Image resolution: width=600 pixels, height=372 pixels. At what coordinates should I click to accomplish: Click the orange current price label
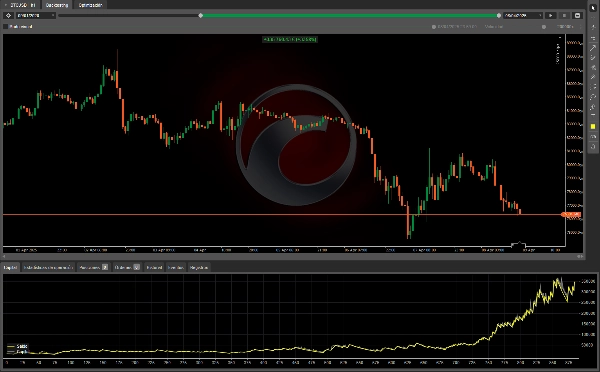[x=571, y=215]
